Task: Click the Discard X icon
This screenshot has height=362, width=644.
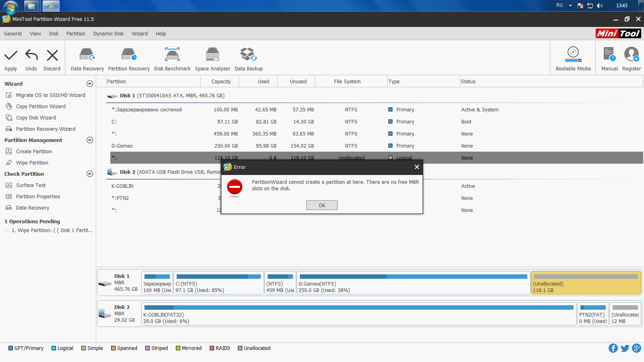Action: point(52,55)
